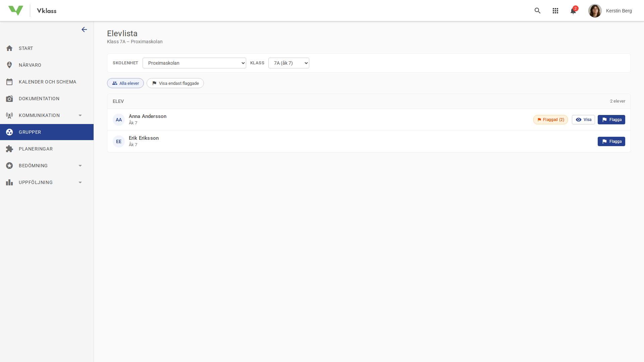
Task: Open the Skolenhet dropdown
Action: [x=194, y=63]
